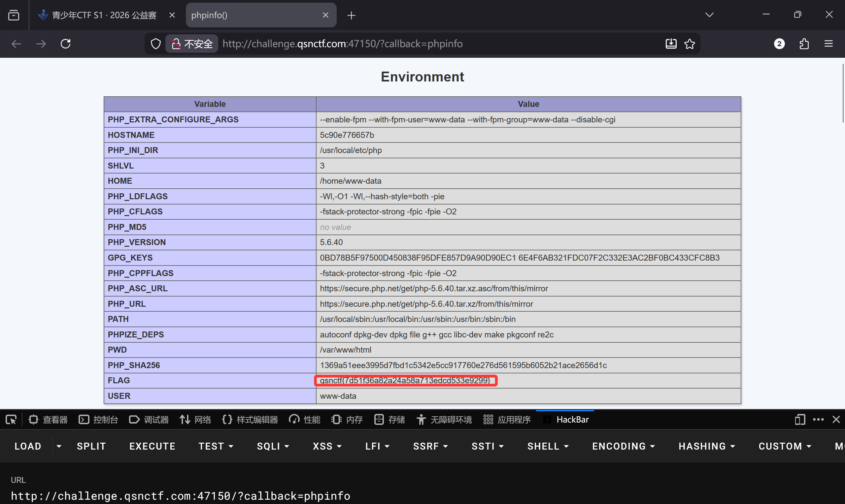Click the page reload icon
845x504 pixels.
pos(66,44)
